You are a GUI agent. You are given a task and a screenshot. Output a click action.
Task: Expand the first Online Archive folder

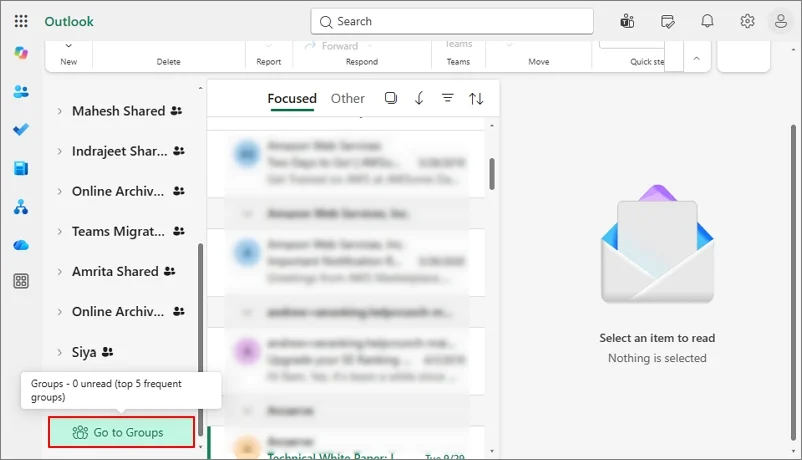click(x=59, y=191)
